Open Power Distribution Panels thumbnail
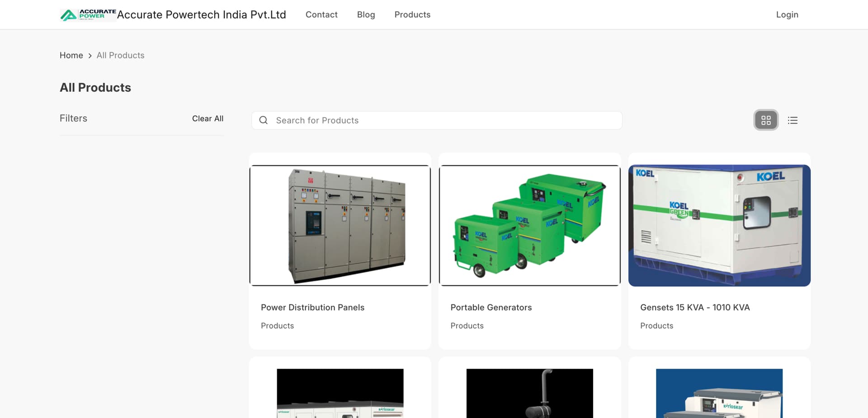868x418 pixels. pos(340,225)
